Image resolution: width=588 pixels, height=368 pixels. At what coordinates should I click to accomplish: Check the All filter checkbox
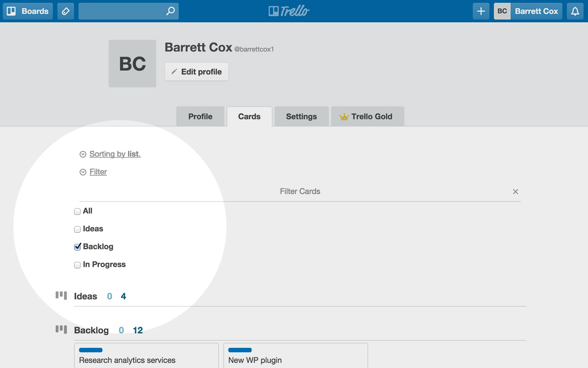(x=77, y=212)
